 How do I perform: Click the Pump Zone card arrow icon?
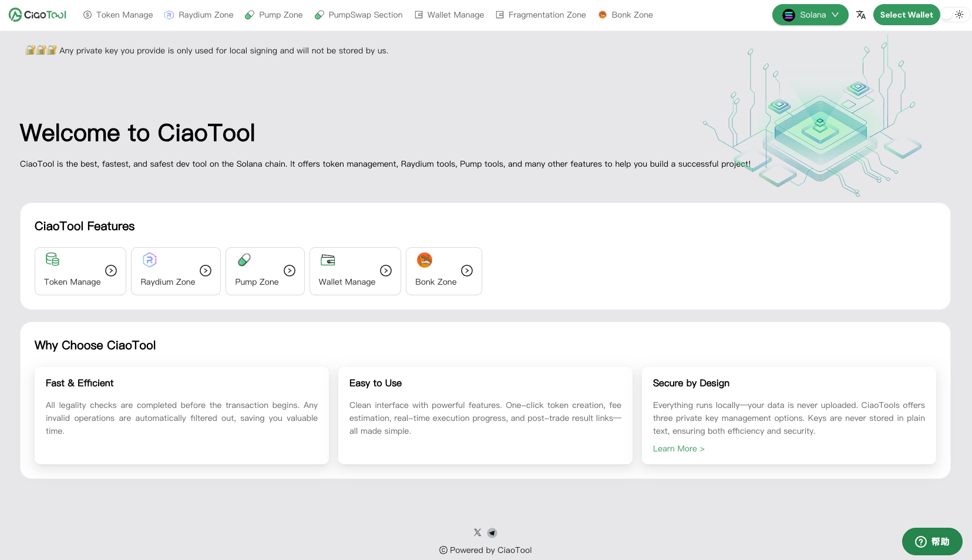290,271
